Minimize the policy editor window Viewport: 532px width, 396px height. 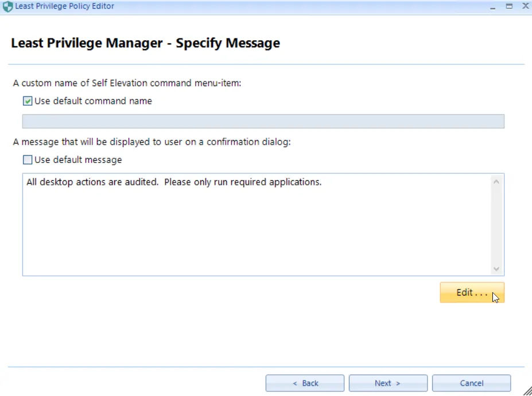click(494, 6)
